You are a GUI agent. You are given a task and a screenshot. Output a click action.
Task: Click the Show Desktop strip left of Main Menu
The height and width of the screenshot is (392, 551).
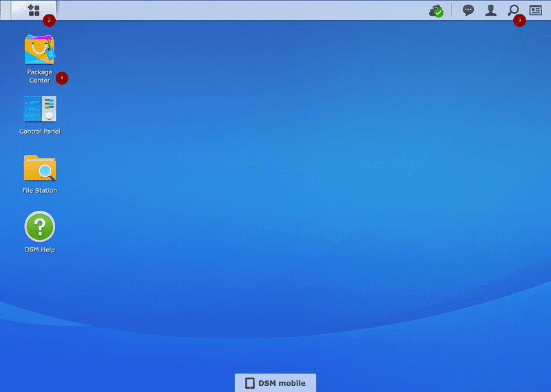(x=6, y=10)
